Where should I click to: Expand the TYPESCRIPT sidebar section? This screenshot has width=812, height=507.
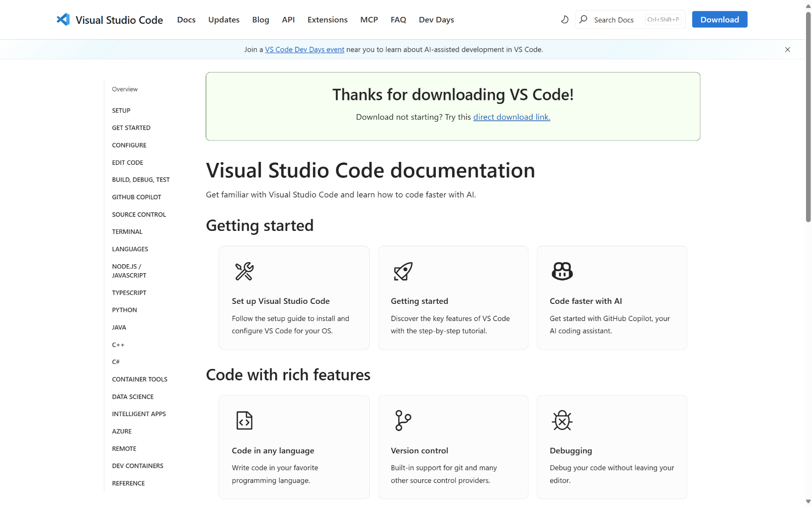pos(129,293)
